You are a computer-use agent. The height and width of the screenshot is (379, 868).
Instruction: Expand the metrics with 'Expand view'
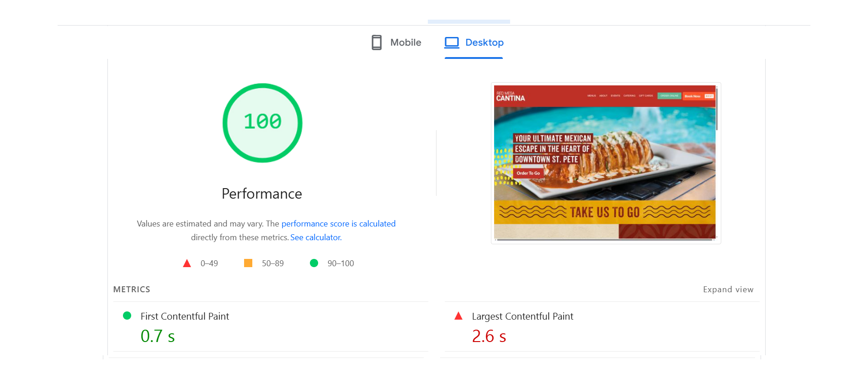[728, 290]
